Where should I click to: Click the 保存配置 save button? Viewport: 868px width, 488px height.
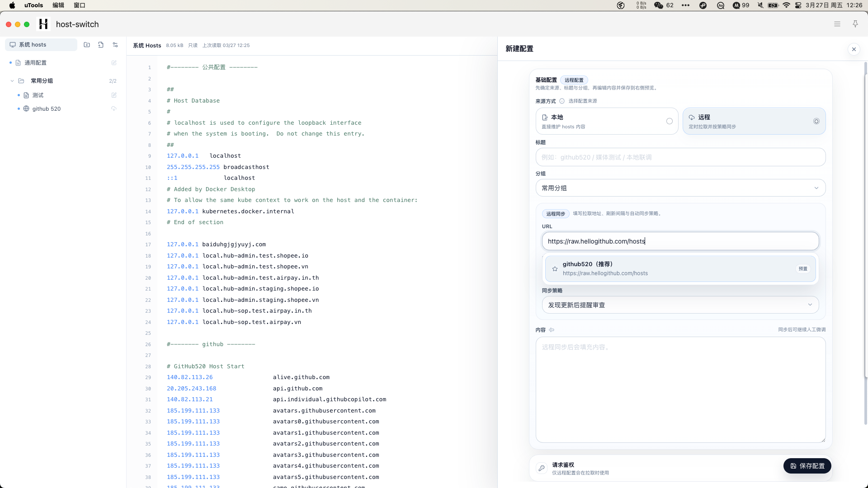click(x=807, y=466)
